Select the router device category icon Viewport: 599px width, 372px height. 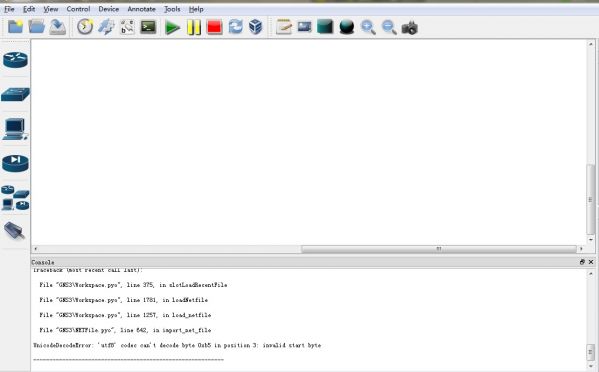coord(15,60)
